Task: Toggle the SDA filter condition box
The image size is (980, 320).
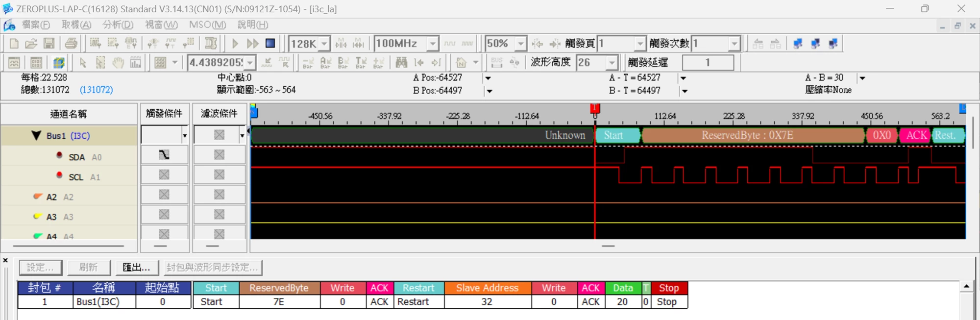Action: coord(219,155)
